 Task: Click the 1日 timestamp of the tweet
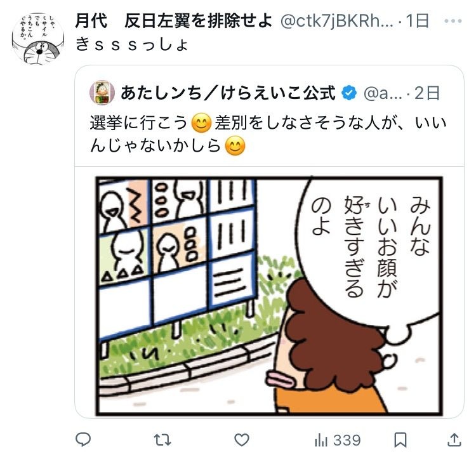[418, 21]
